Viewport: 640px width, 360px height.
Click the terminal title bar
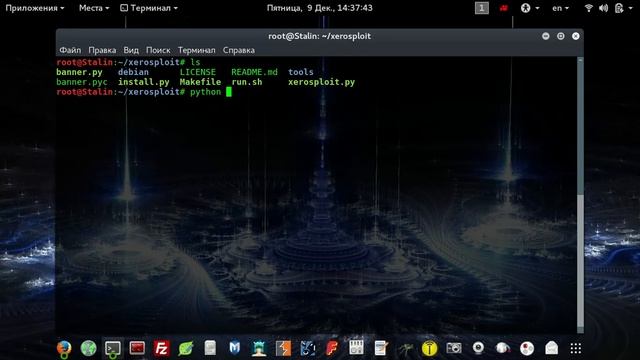[320, 36]
